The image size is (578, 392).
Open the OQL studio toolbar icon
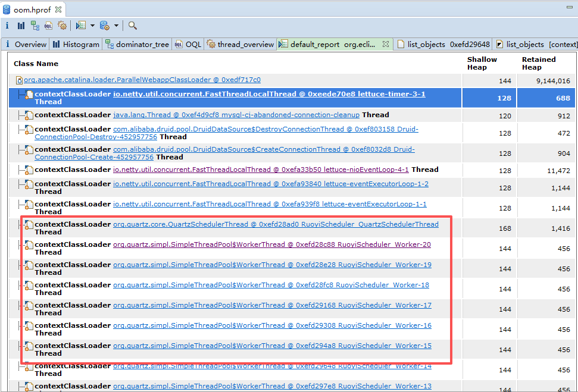click(x=48, y=26)
